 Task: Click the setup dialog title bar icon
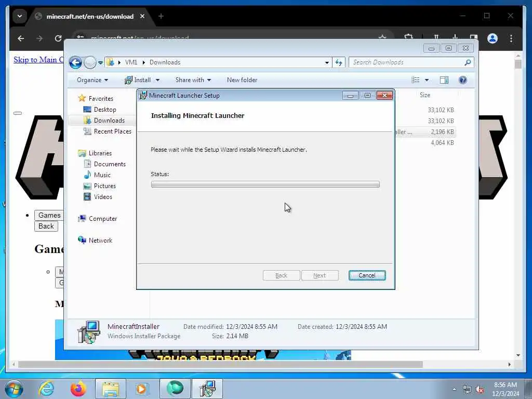(x=143, y=96)
